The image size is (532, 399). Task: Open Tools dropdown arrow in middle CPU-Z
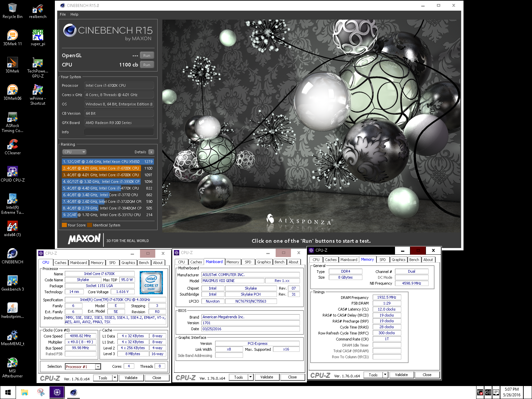[x=251, y=377]
